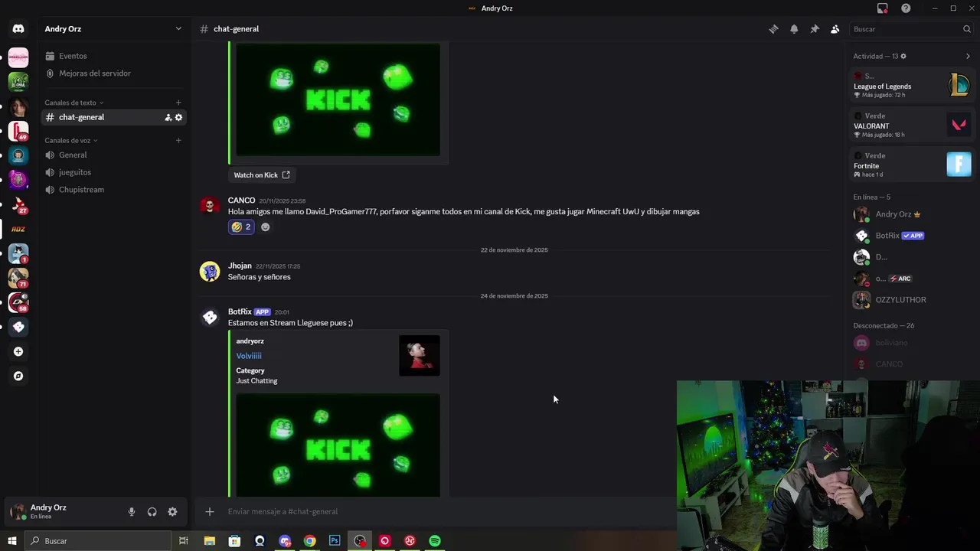
Task: Open File Explorer from the taskbar
Action: click(x=209, y=541)
